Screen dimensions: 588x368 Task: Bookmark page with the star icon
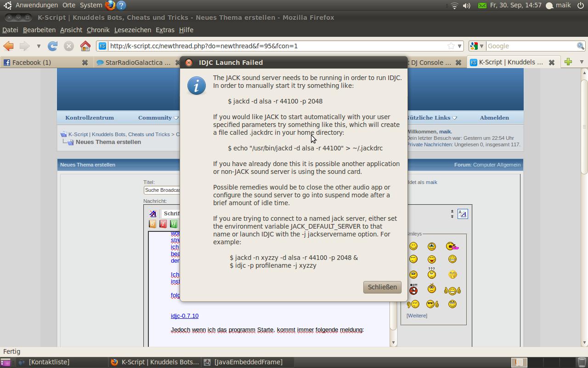(451, 46)
